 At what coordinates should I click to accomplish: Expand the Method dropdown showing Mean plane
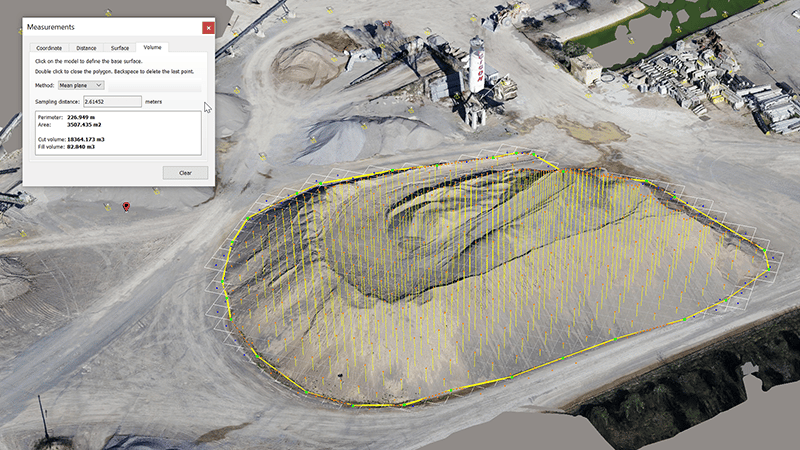(80, 86)
